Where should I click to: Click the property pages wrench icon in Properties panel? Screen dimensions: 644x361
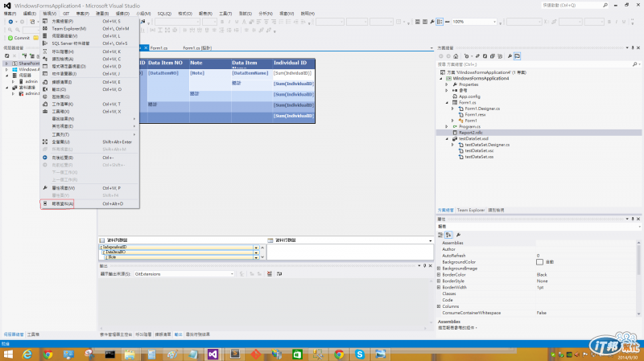pyautogui.click(x=458, y=235)
